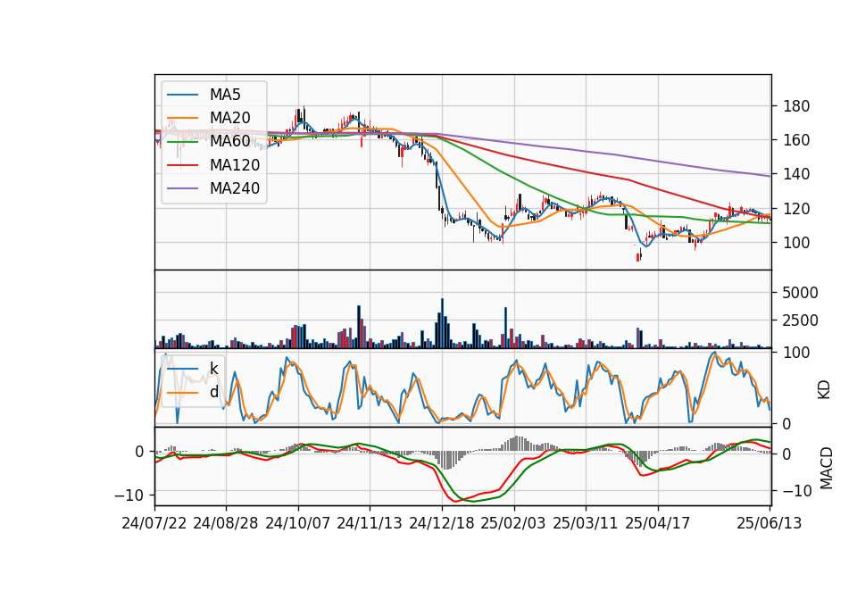Click the 5000 volume axis tick label
Screen dimensions: 857x616
800,293
